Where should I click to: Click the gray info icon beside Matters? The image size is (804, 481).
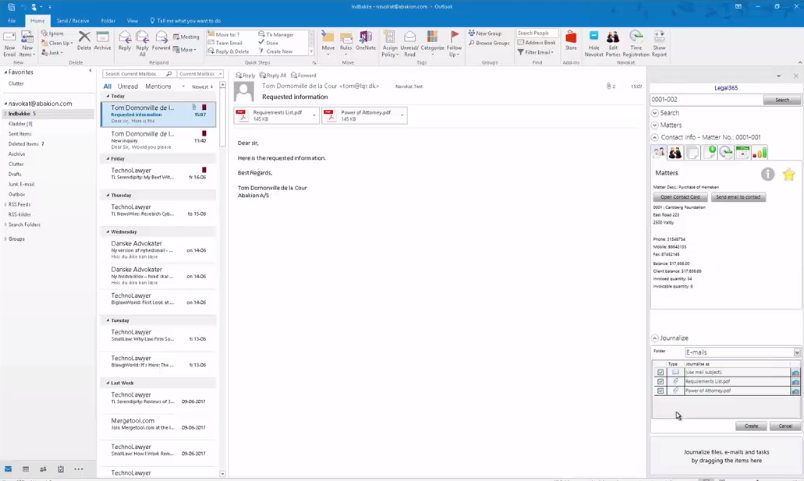[x=768, y=174]
